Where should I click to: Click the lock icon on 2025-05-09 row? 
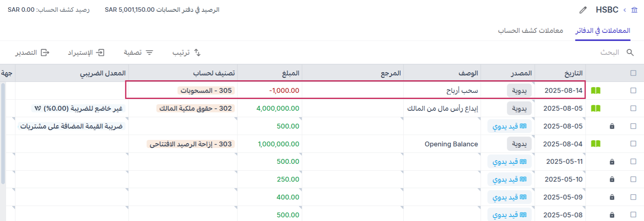[x=612, y=197]
